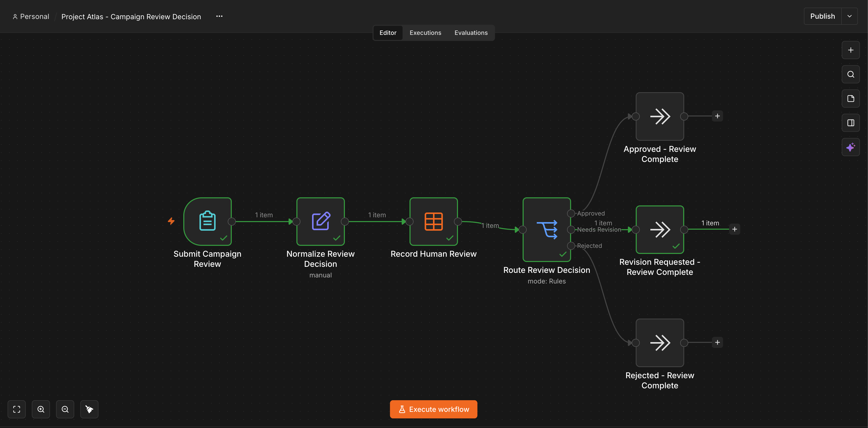Click the Rejected output connector

tap(571, 246)
